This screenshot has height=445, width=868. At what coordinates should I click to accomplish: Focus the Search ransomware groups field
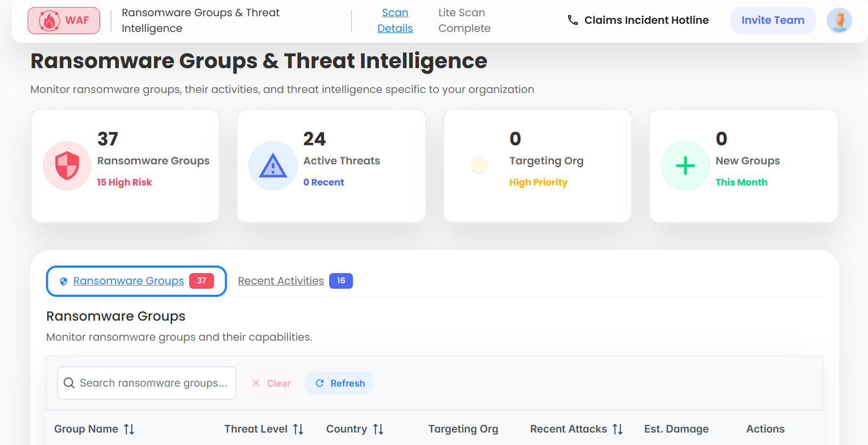[153, 383]
